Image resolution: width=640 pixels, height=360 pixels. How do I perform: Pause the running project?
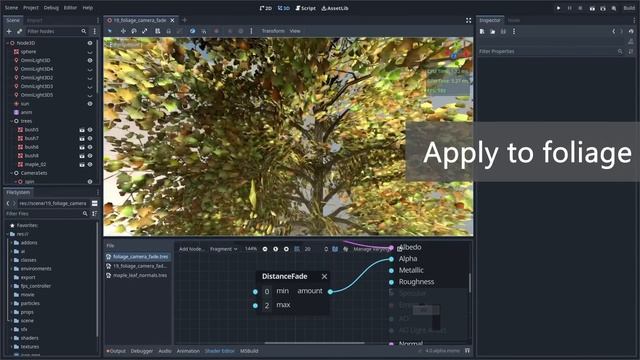click(569, 8)
